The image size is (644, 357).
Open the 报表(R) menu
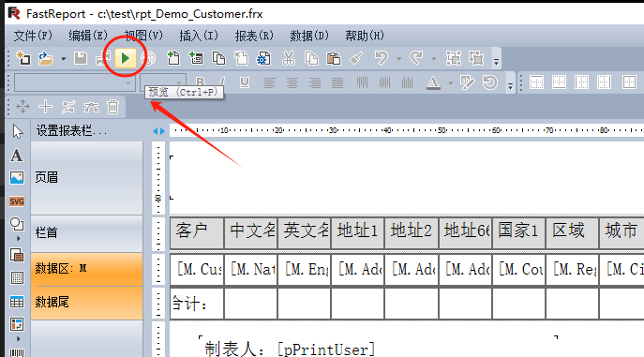point(254,37)
